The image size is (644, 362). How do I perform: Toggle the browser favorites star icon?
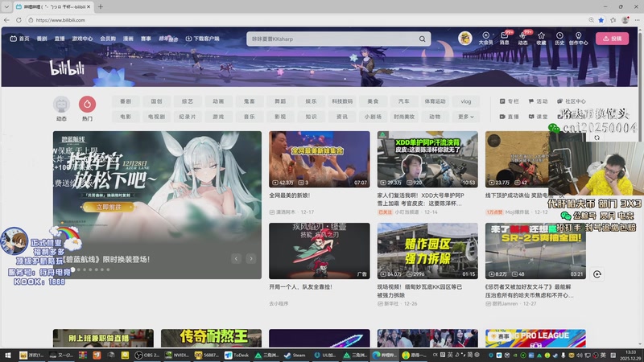[601, 19]
